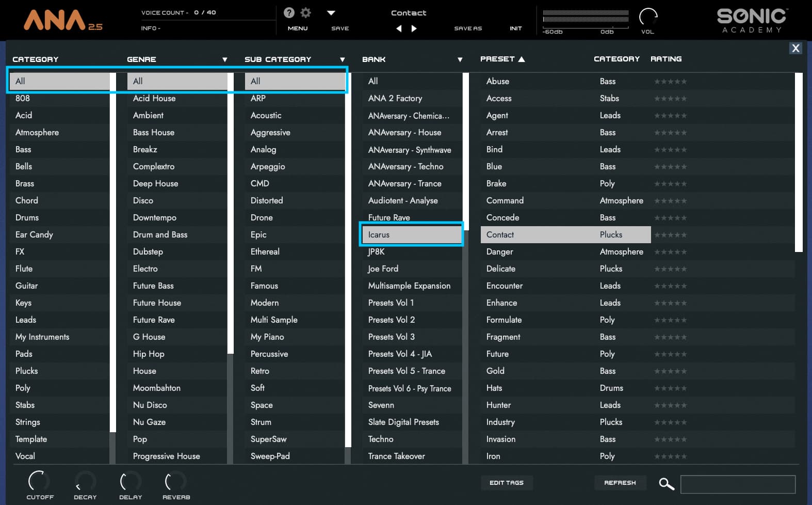
Task: Set star rating for Abuse preset
Action: (670, 82)
